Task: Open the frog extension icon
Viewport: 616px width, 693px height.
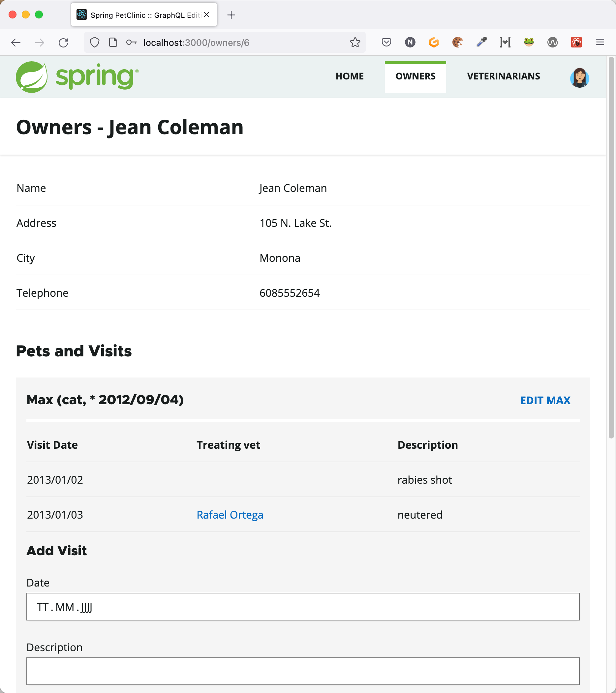Action: (529, 43)
